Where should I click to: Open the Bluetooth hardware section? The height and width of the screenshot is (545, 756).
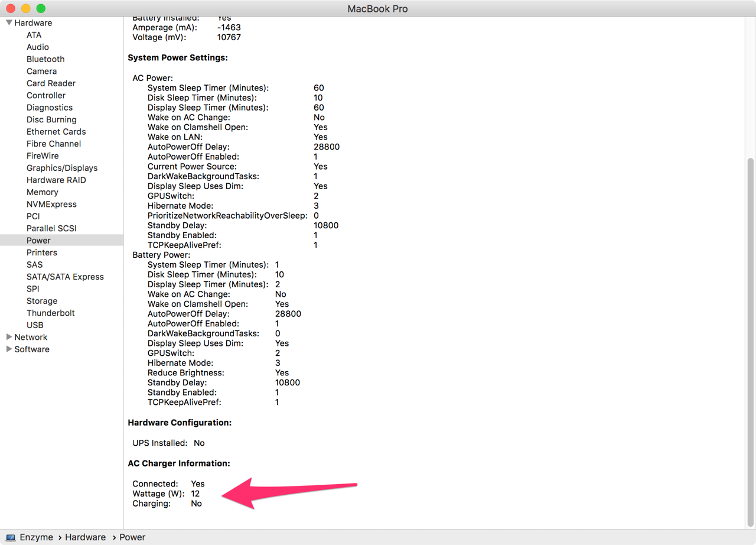(x=45, y=59)
